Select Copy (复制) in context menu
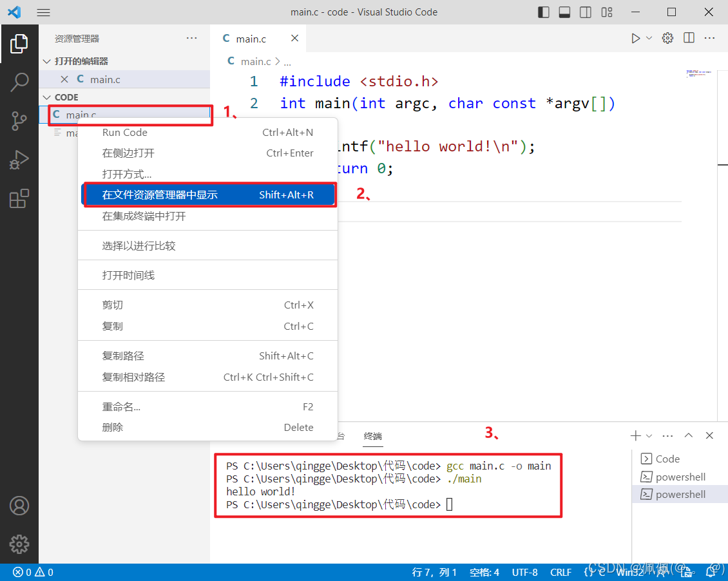Image resolution: width=728 pixels, height=581 pixels. coord(207,326)
